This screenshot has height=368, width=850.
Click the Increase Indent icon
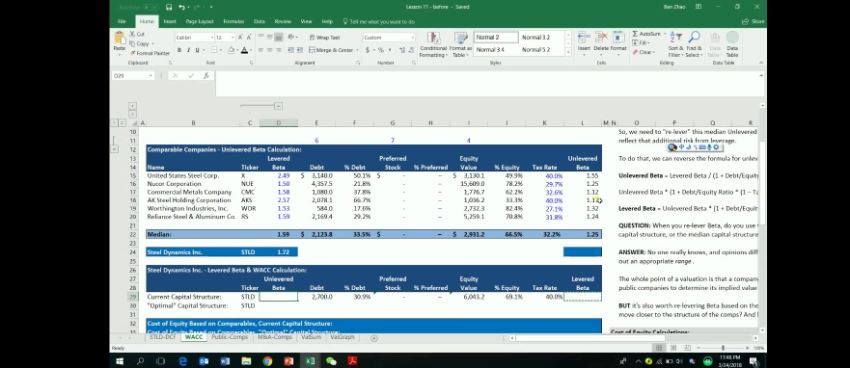click(299, 50)
